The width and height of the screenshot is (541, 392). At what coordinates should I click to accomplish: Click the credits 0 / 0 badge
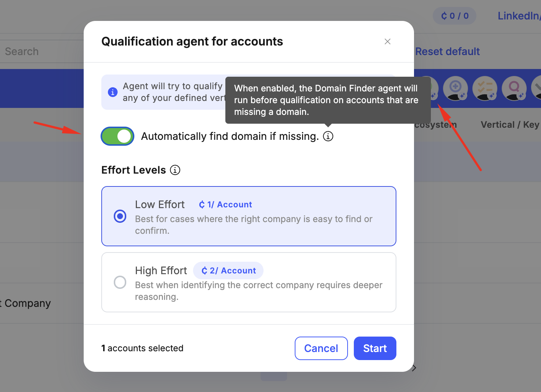pos(454,16)
